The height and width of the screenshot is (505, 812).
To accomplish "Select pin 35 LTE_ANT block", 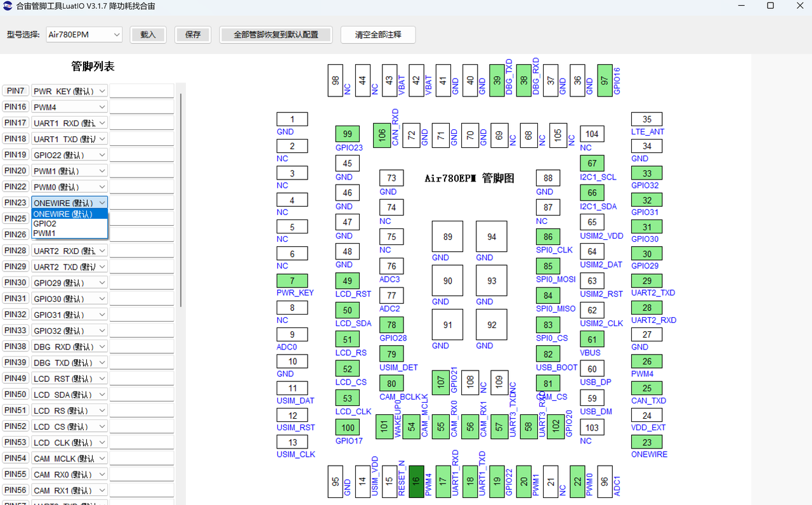I will click(646, 119).
